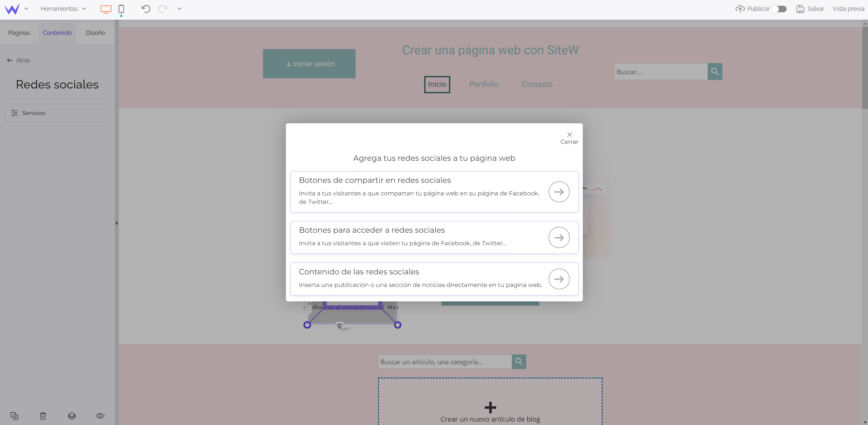The width and height of the screenshot is (868, 425).
Task: Switch to the Diseño tab
Action: [95, 33]
